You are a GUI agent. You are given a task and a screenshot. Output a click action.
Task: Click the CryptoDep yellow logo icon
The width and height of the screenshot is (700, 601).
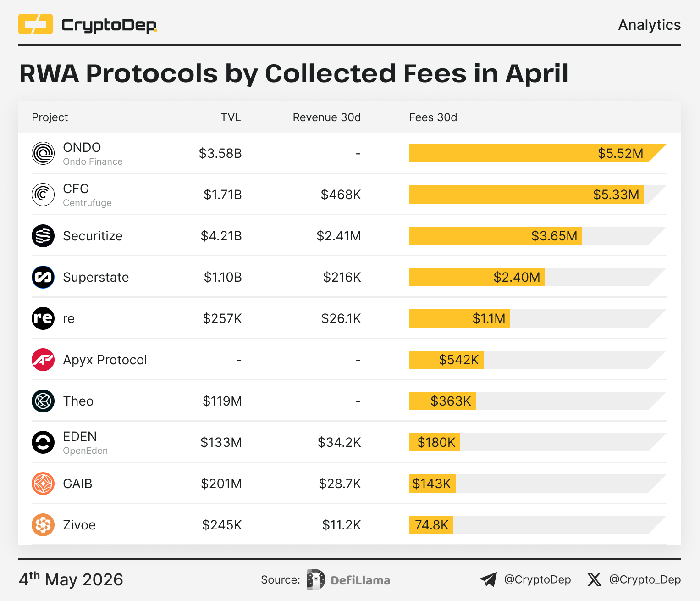35,24
